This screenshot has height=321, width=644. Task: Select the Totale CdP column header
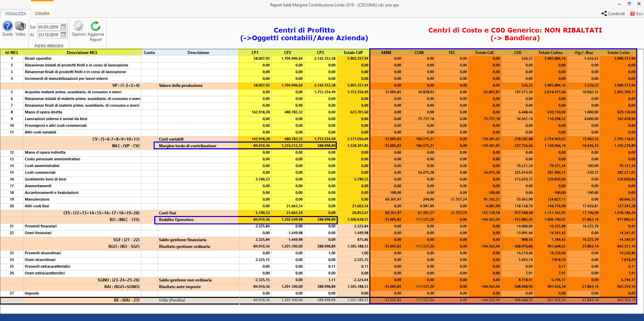pos(353,53)
